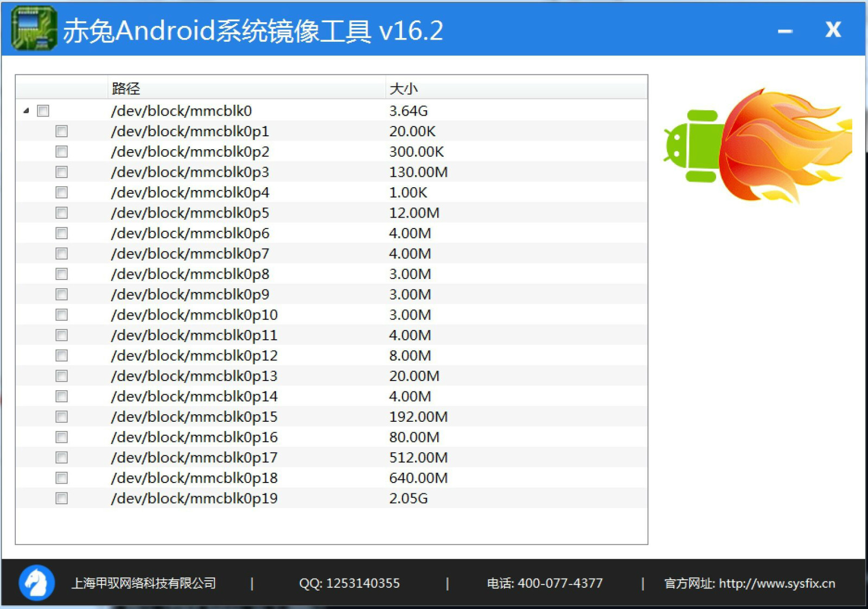This screenshot has width=868, height=609.
Task: Click the 12.00M size cell
Action: (x=414, y=213)
